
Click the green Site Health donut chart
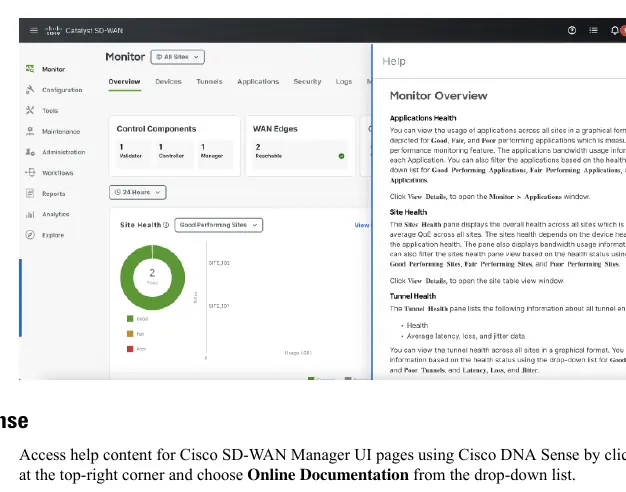pos(152,278)
